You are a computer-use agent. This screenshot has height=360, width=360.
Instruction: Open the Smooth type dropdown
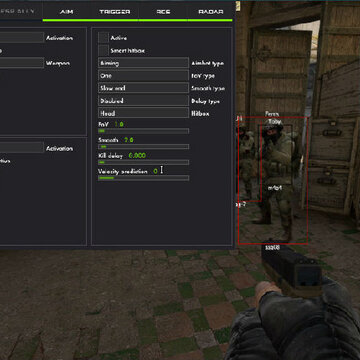[143, 88]
